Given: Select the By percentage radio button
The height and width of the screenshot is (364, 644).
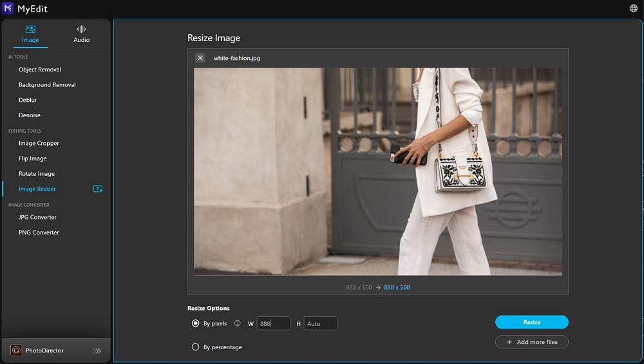Looking at the screenshot, I should click(196, 347).
